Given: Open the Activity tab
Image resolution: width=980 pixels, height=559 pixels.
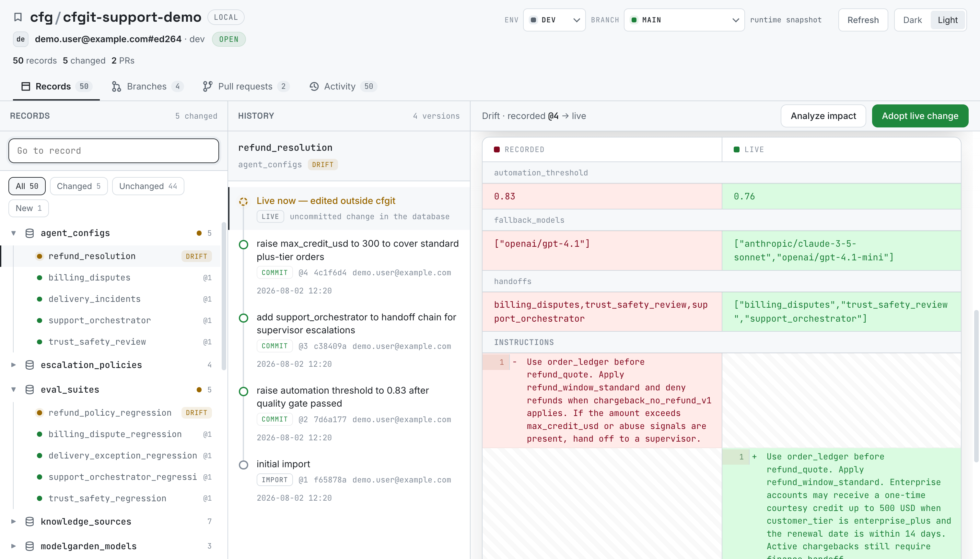Looking at the screenshot, I should click(344, 86).
